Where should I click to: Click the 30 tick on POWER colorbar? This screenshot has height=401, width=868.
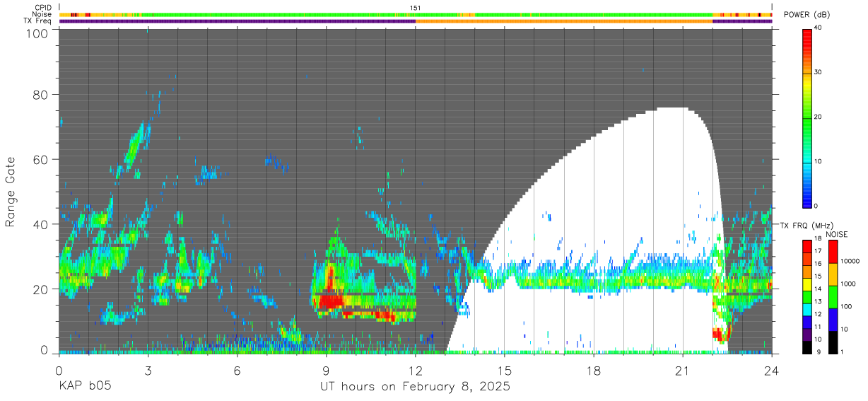(817, 72)
